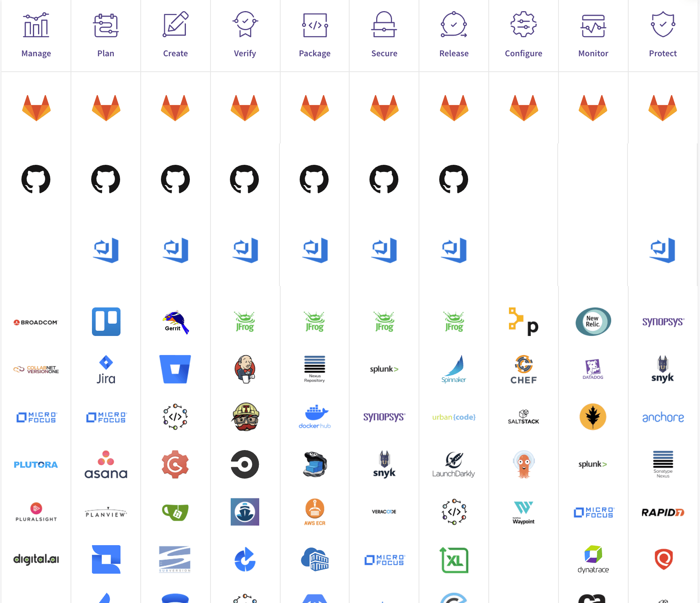Click the GitLab logo under Protect
This screenshot has height=603, width=700.
point(663,108)
